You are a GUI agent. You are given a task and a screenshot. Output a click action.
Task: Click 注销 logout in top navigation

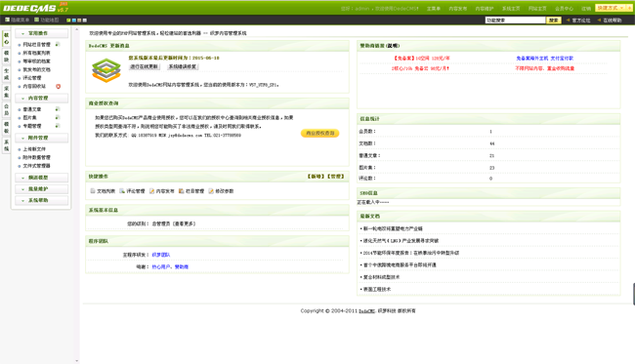point(586,9)
